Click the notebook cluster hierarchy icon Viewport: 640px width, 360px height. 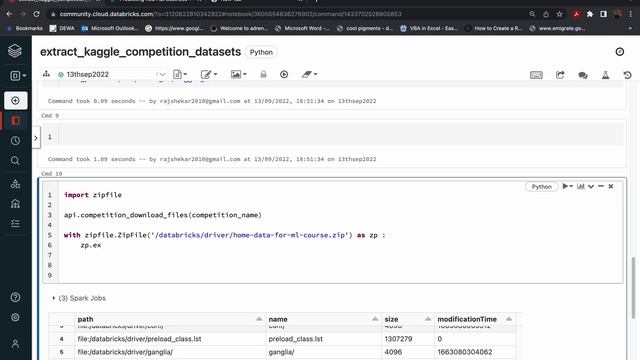click(46, 74)
